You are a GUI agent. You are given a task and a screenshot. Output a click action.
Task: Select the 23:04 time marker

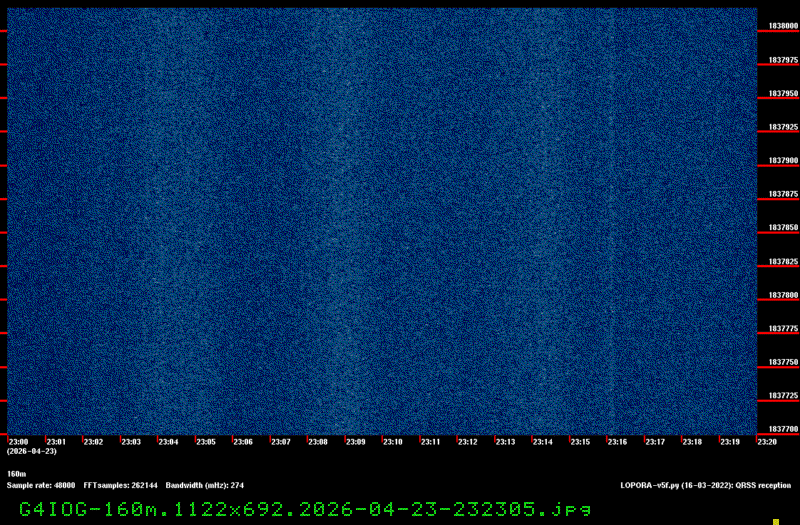168,442
